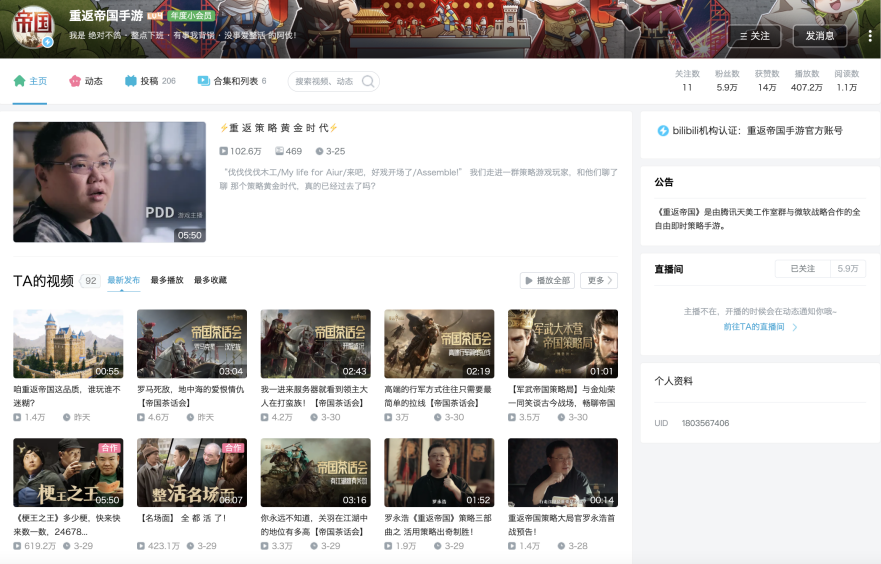Image resolution: width=881 pixels, height=564 pixels.
Task: Open title 我一进来服务器就看到领主大人在打蛮族
Action: [x=315, y=396]
